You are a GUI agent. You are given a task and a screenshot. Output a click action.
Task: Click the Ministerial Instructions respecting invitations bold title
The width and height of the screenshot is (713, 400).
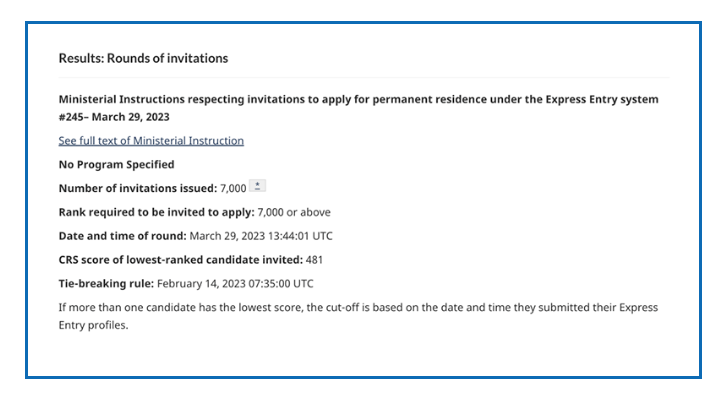[358, 108]
